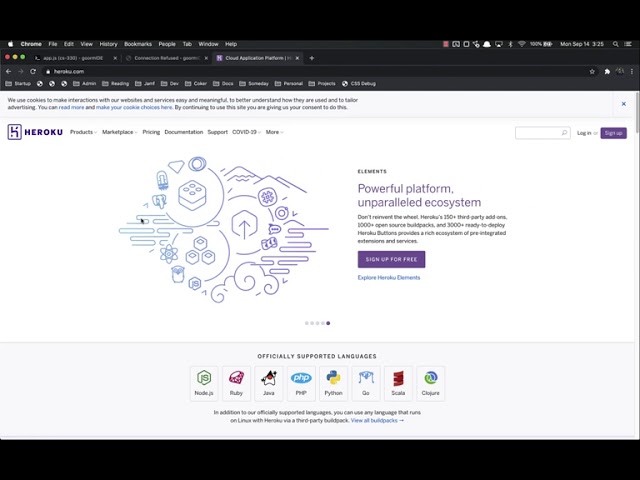Reload the page
This screenshot has height=480, width=640.
click(33, 71)
